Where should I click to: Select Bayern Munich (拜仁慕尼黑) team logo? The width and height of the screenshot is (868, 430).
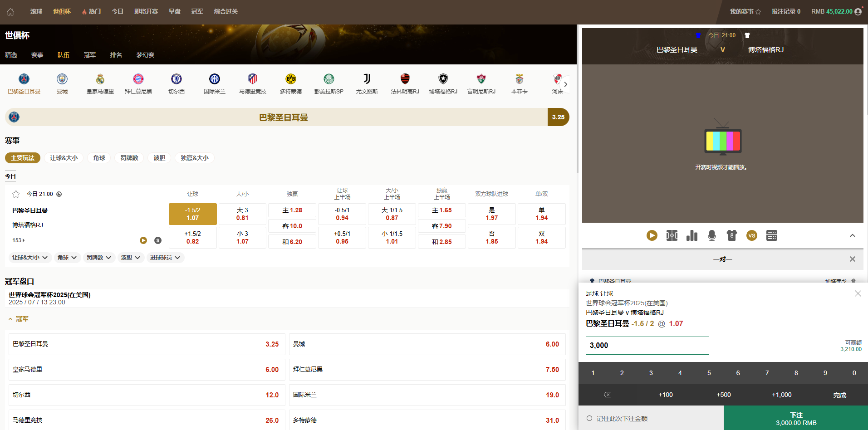click(138, 79)
